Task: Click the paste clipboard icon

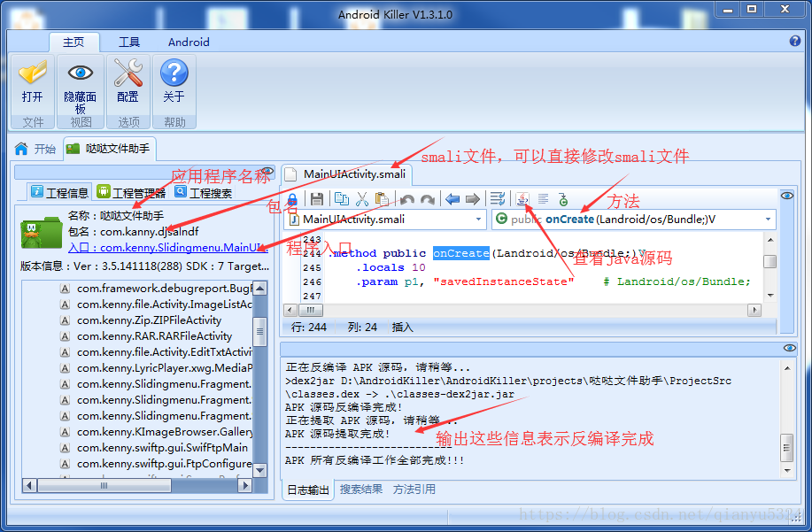Action: (x=383, y=198)
